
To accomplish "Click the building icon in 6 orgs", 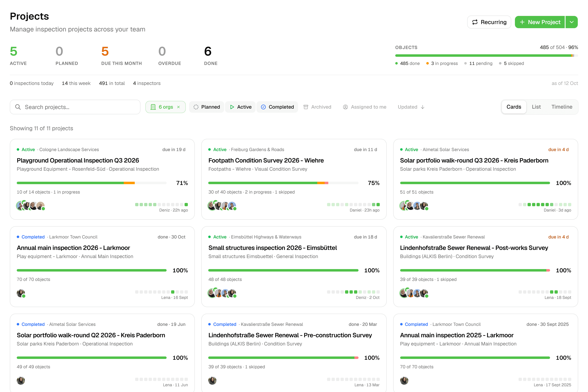I will click(x=153, y=107).
